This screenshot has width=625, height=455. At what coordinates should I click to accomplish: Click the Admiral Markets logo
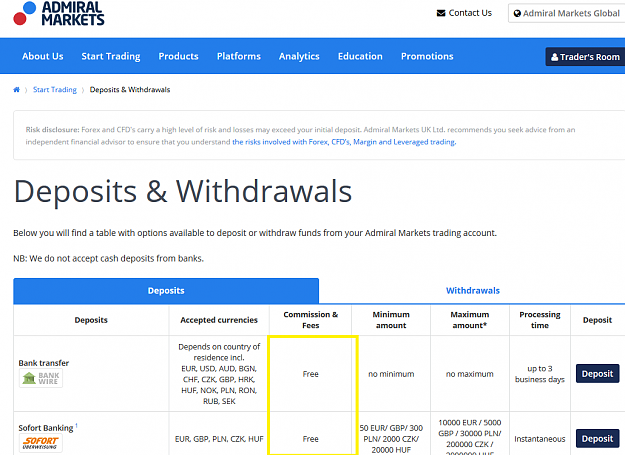tap(59, 14)
